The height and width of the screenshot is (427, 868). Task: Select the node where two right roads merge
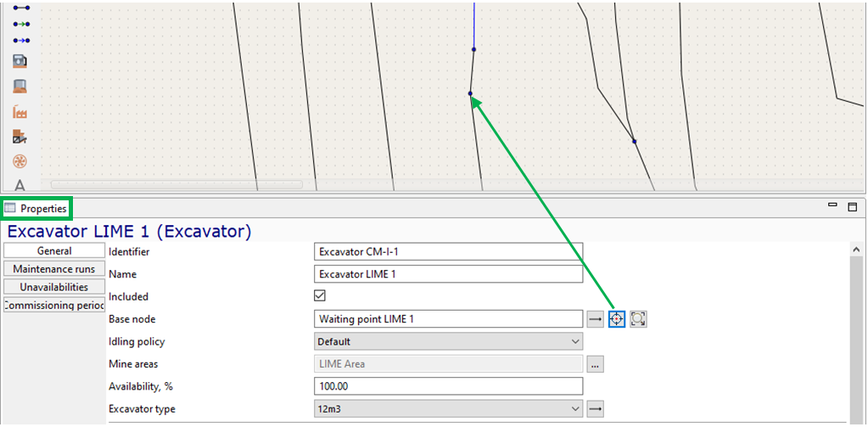pyautogui.click(x=635, y=141)
